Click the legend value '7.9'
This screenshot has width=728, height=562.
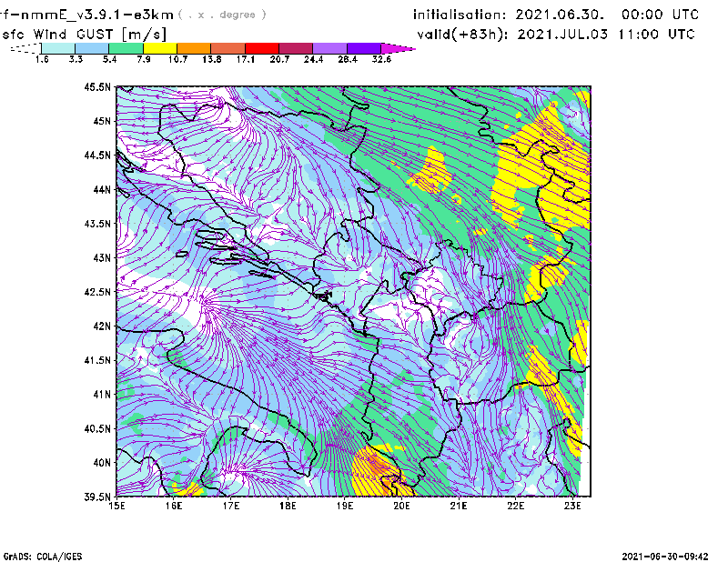(x=144, y=59)
